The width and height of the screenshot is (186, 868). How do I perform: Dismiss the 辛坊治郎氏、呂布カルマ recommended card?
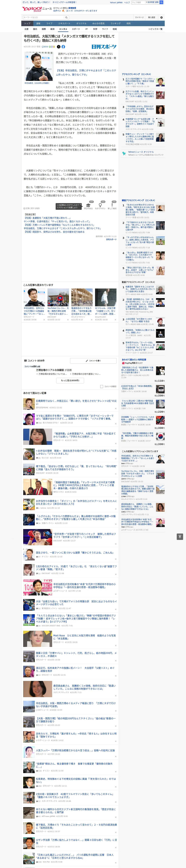click(x=44, y=319)
